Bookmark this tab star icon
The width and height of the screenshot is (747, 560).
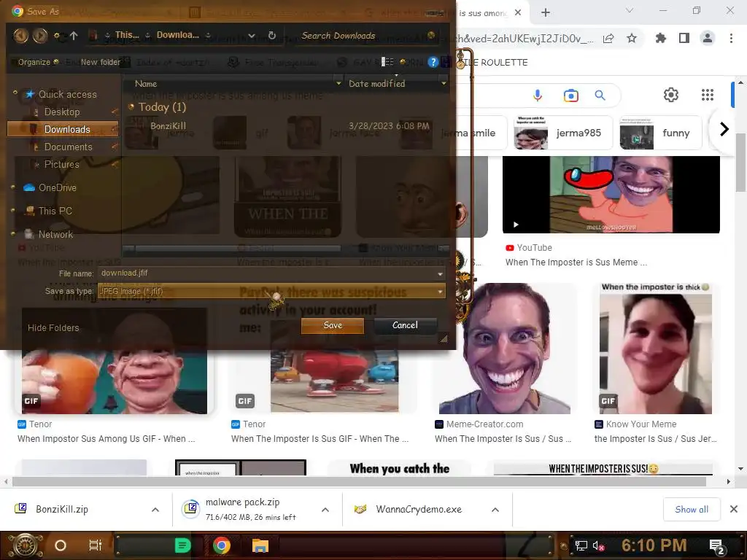(x=632, y=38)
